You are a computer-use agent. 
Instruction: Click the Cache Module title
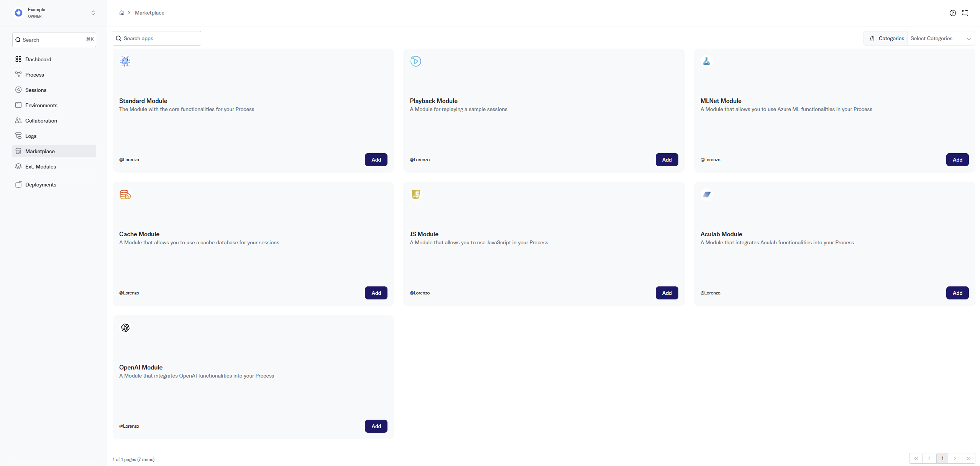[x=139, y=234]
